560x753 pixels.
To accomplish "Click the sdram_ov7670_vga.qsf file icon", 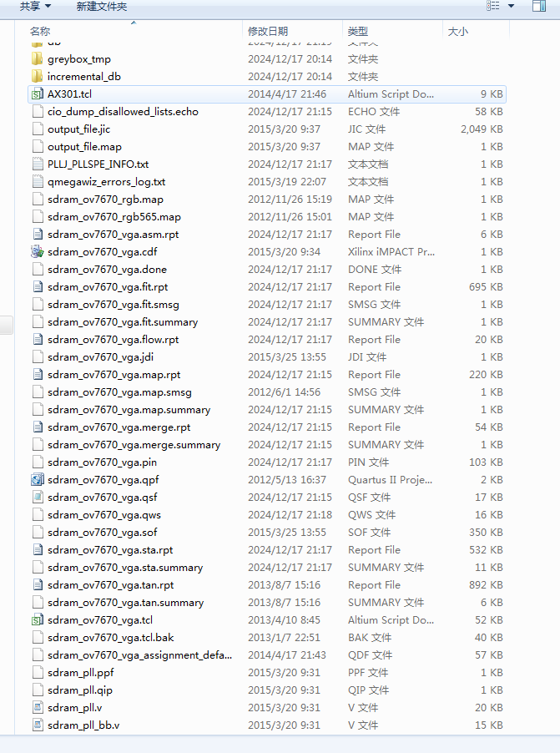I will click(x=37, y=498).
